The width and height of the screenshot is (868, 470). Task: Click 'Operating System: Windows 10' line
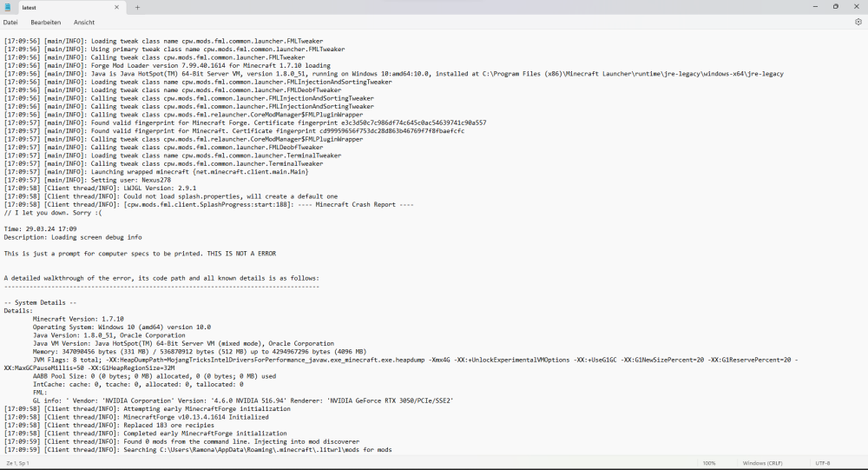(122, 327)
